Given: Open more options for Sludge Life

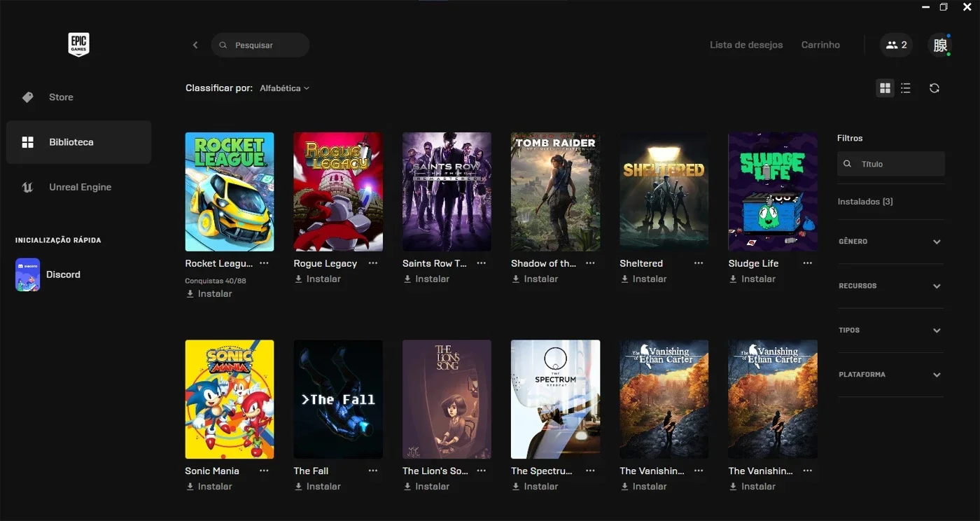Looking at the screenshot, I should tap(808, 263).
